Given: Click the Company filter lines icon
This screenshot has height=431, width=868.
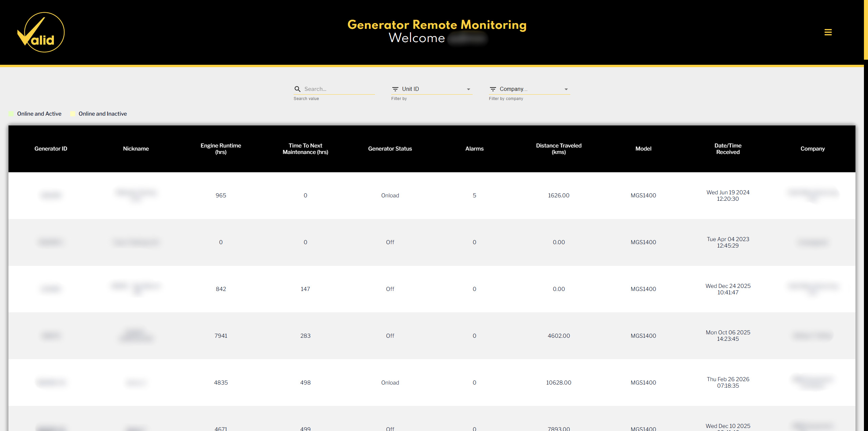Looking at the screenshot, I should [493, 89].
